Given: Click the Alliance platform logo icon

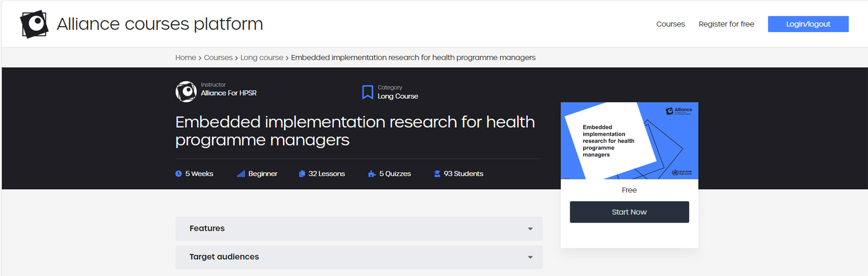Looking at the screenshot, I should [x=34, y=24].
